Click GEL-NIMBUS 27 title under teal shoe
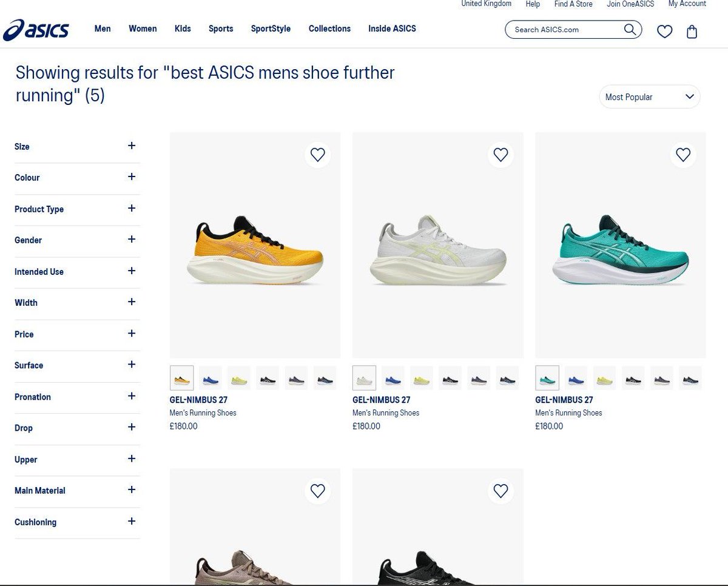Image resolution: width=728 pixels, height=586 pixels. 564,400
